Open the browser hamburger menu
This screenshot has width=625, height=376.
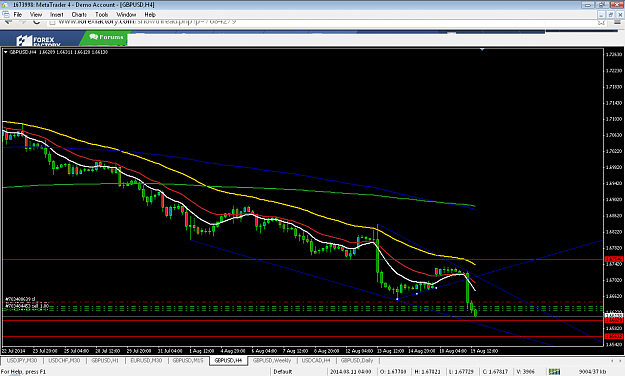click(617, 22)
